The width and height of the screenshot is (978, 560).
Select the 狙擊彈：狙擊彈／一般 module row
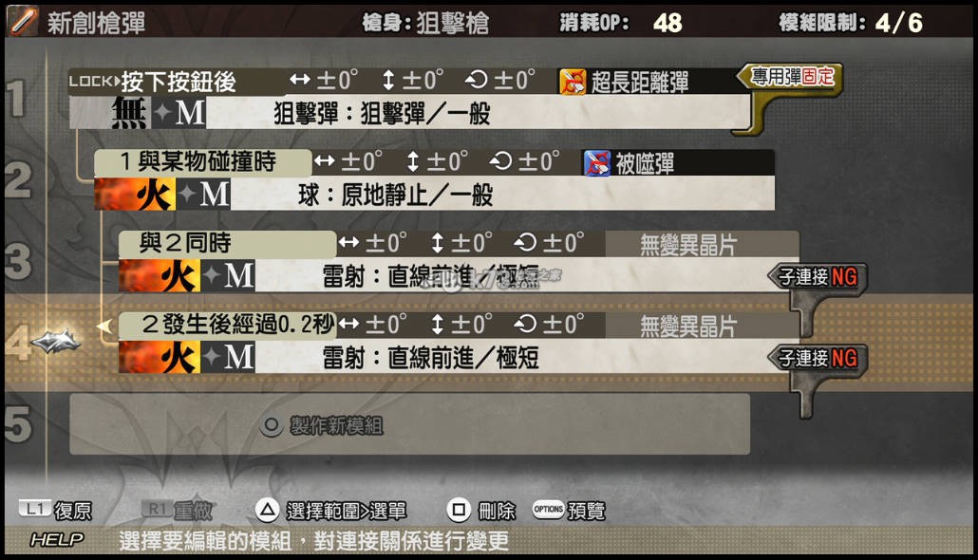point(410,112)
